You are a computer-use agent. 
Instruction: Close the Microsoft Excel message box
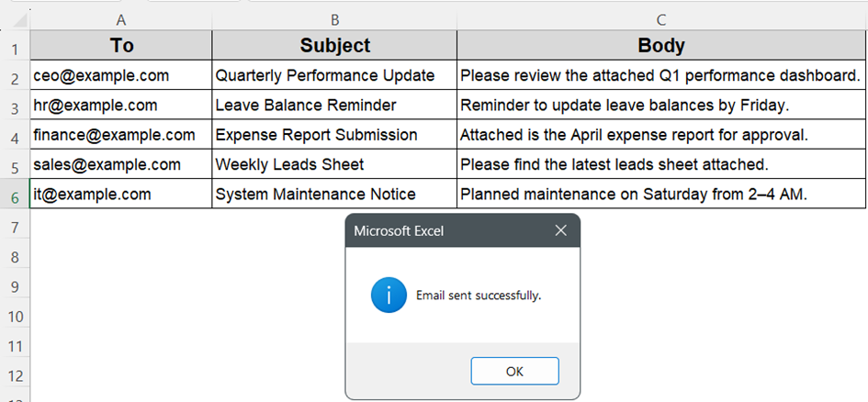[560, 230]
